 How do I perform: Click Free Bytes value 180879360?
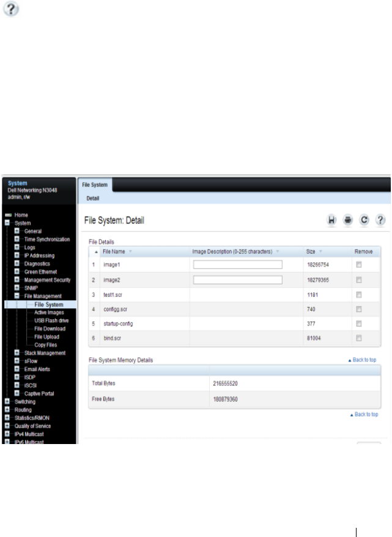point(225,399)
